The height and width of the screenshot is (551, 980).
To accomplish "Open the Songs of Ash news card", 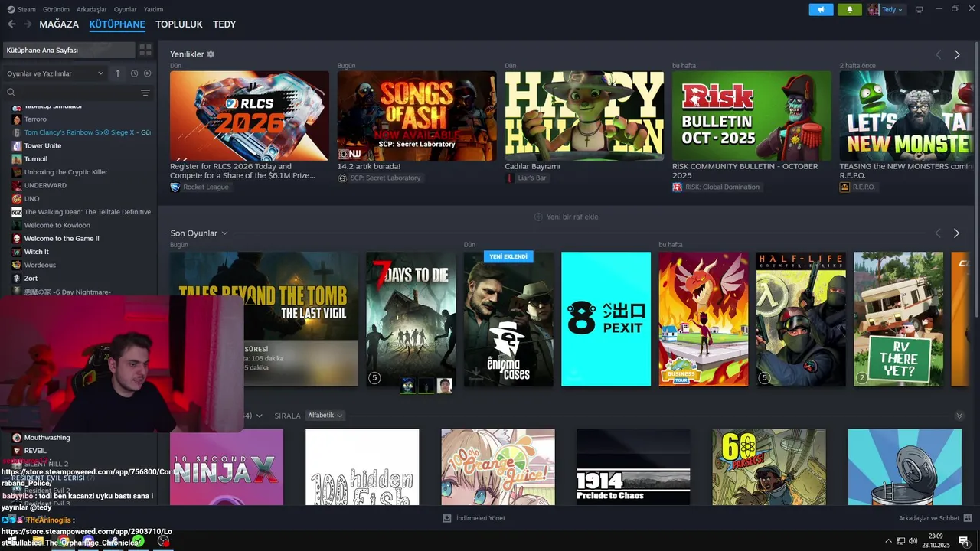I will click(416, 116).
